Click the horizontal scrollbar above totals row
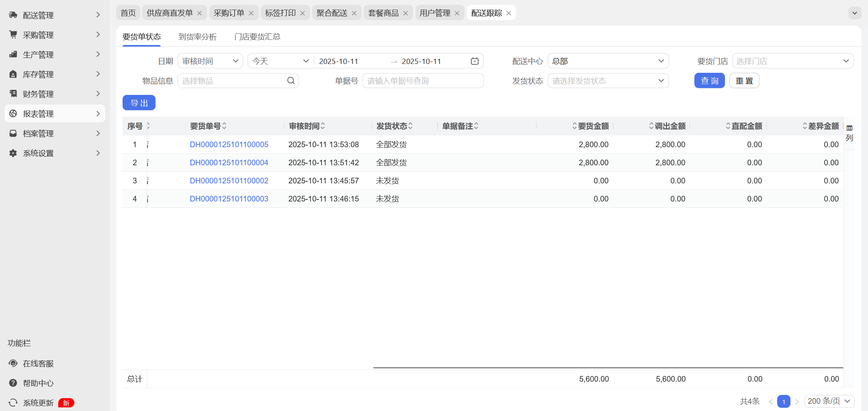The width and height of the screenshot is (868, 411). [608, 368]
